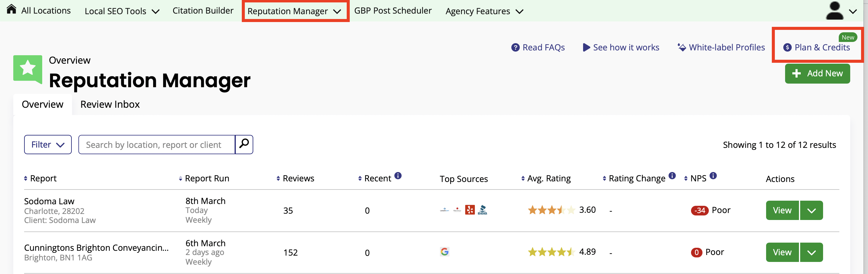Open the Read FAQs link
This screenshot has height=274, width=868.
click(x=538, y=48)
